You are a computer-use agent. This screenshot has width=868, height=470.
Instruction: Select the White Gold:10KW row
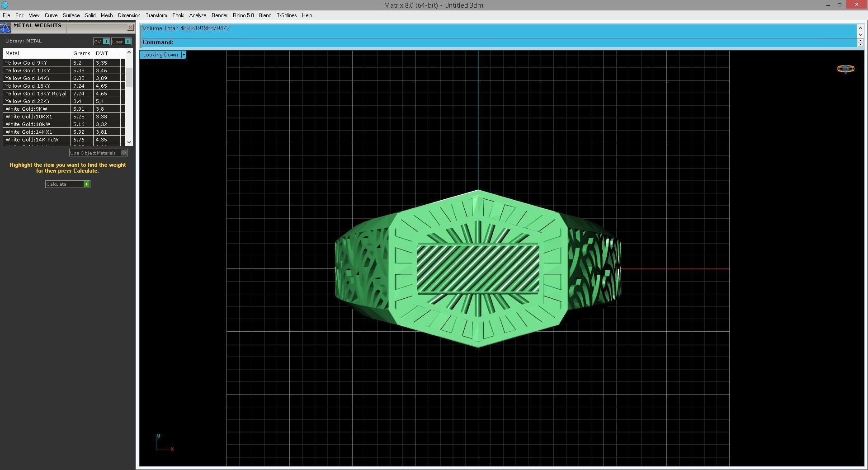pyautogui.click(x=64, y=124)
